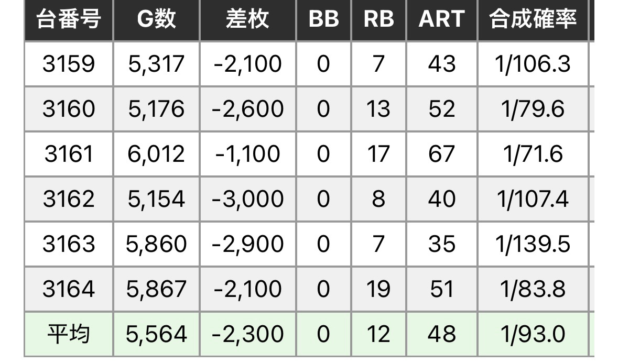Select machine number 3160
Image resolution: width=618 pixels, height=364 pixels.
pyautogui.click(x=68, y=109)
